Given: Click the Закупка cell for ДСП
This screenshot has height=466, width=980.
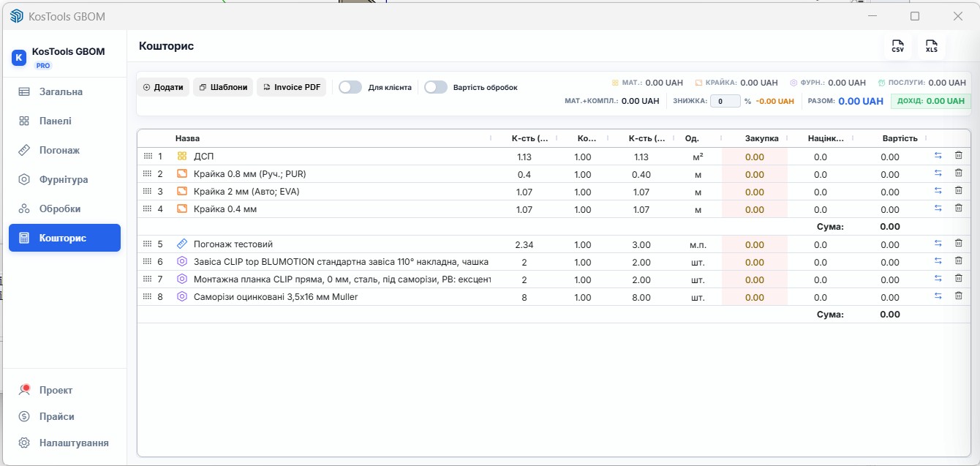Looking at the screenshot, I should (x=754, y=157).
